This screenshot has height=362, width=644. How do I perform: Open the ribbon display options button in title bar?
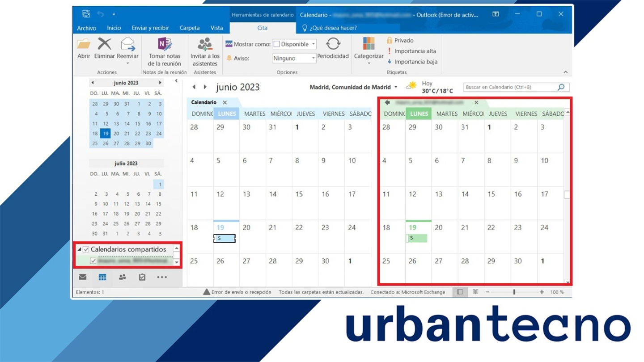tap(496, 14)
